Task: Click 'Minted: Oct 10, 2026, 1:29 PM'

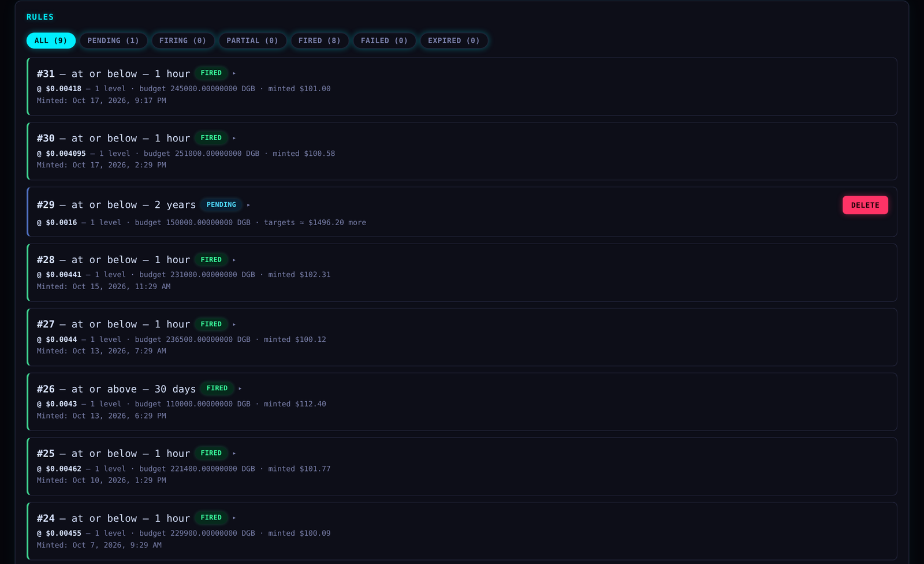Action: click(x=102, y=480)
